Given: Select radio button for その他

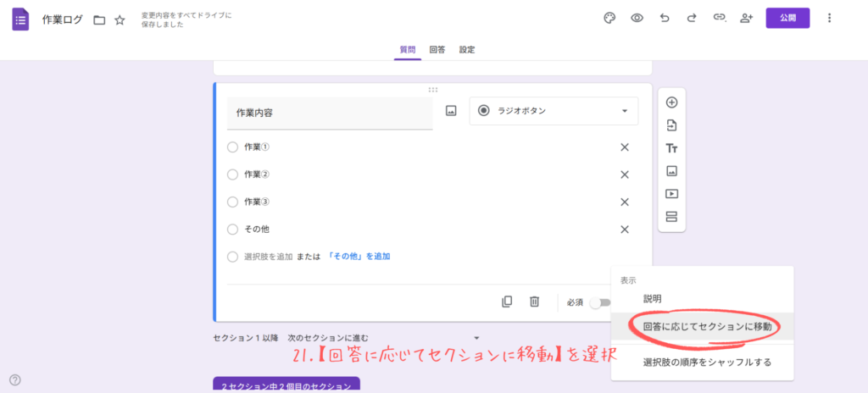Looking at the screenshot, I should click(x=232, y=230).
